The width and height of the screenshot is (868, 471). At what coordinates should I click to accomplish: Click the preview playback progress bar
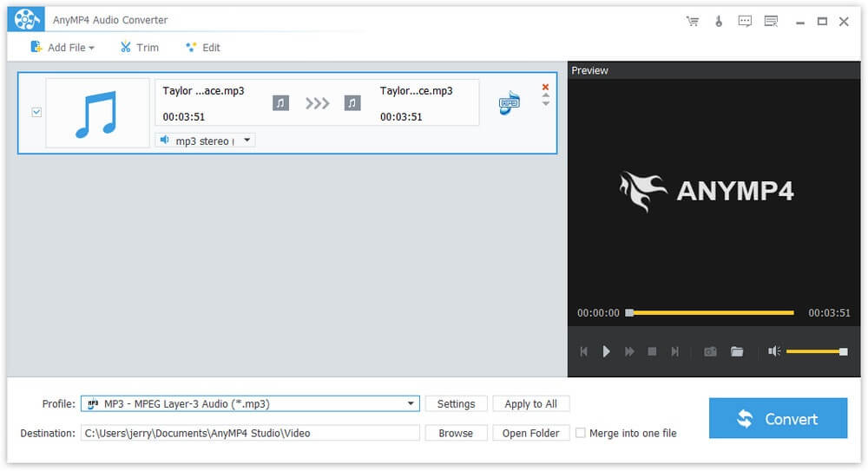point(710,313)
